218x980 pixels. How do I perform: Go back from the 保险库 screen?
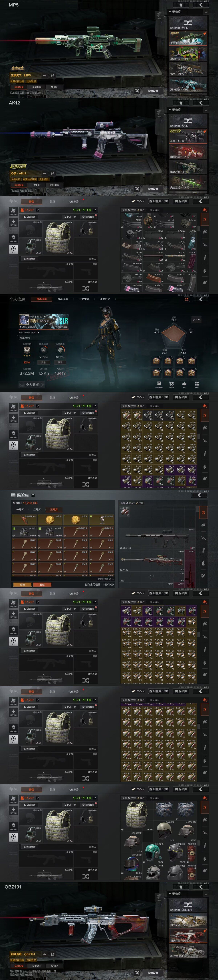tap(199, 495)
